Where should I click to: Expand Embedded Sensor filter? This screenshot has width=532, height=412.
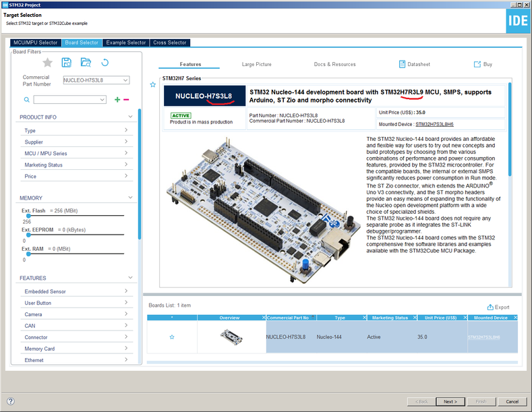coord(126,291)
